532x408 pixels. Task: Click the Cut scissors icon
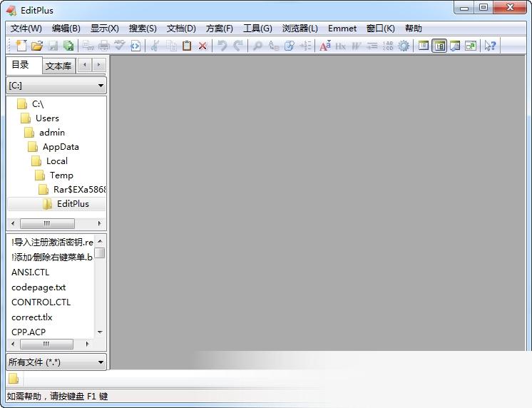pos(155,46)
